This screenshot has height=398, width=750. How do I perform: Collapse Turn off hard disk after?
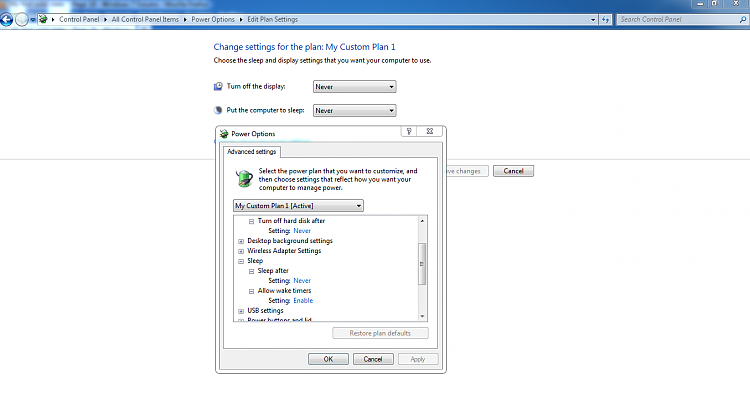tap(251, 221)
